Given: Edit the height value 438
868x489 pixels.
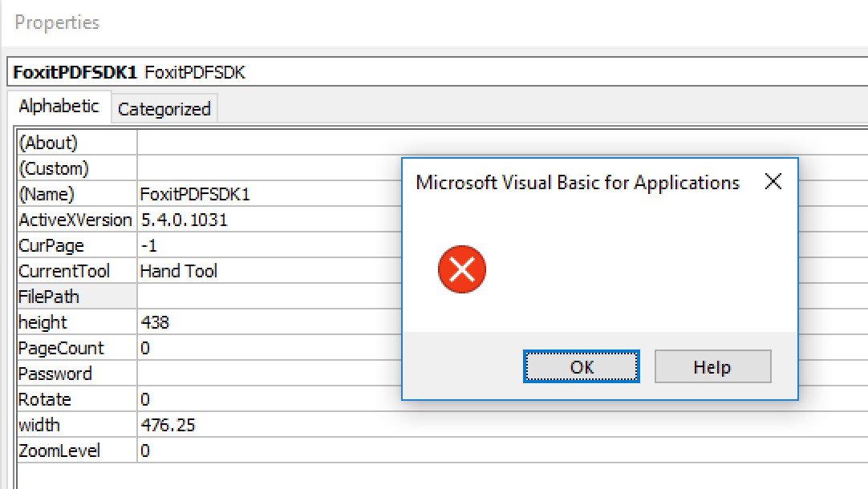Looking at the screenshot, I should [x=265, y=322].
